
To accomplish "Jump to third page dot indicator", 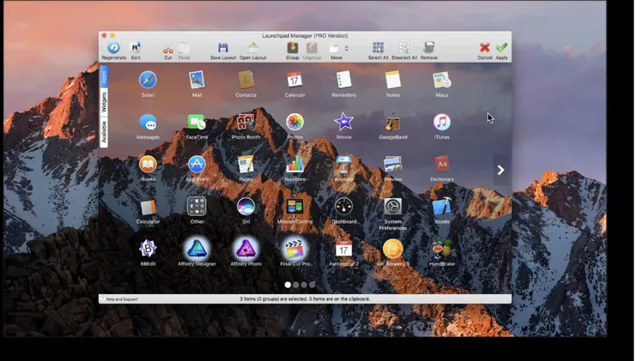I will (304, 285).
